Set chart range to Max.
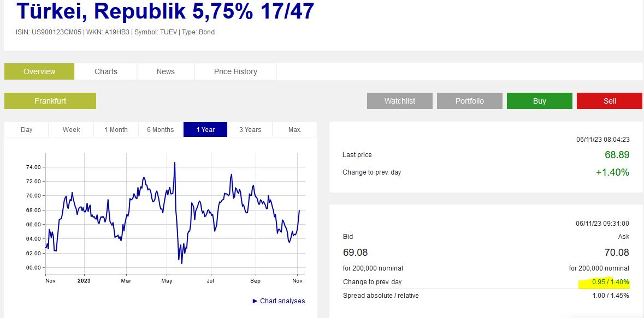 [295, 130]
